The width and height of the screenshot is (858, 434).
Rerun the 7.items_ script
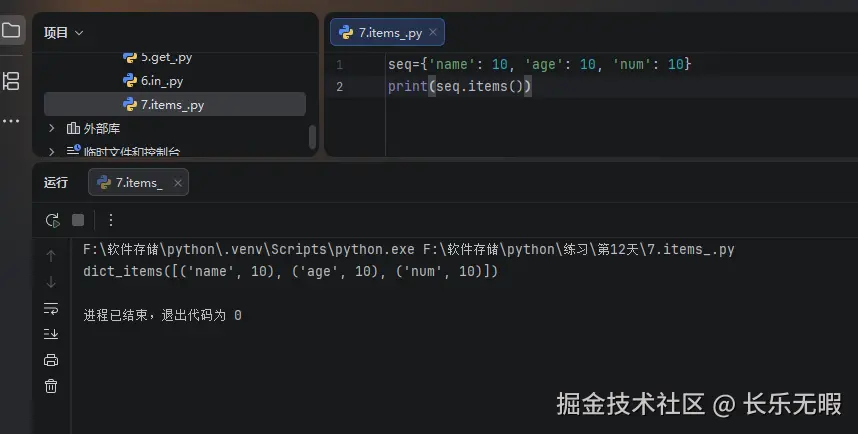coord(53,221)
